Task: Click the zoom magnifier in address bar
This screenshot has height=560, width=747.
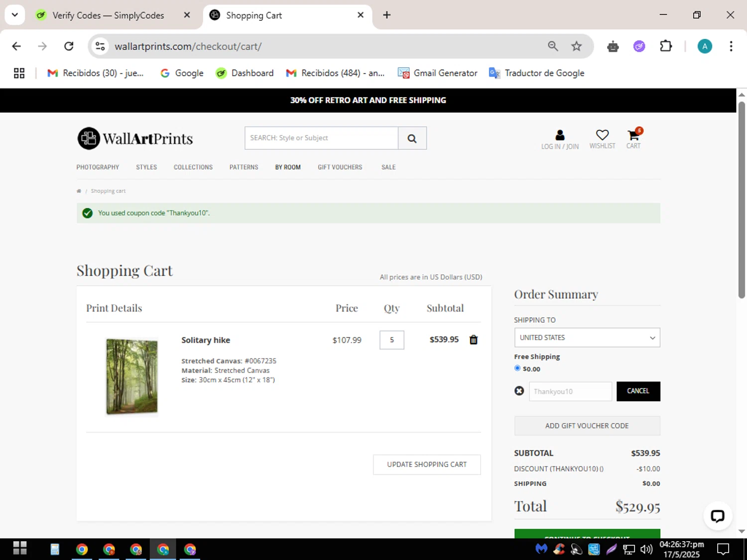Action: [553, 46]
